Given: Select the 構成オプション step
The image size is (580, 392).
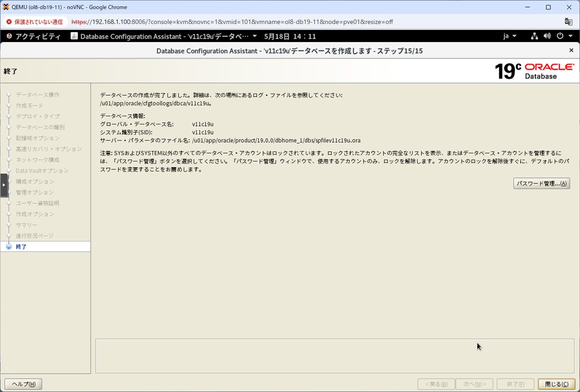Looking at the screenshot, I should point(35,181).
